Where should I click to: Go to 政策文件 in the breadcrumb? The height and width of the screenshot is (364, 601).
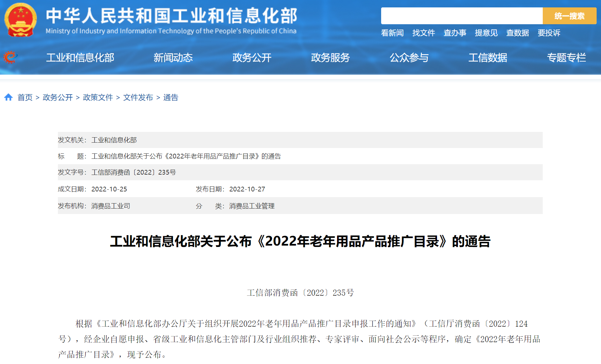pos(98,98)
